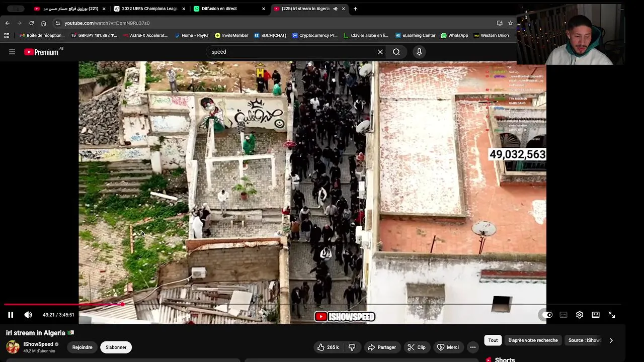Open the apps grid in bookmarks bar
Image resolution: width=644 pixels, height=362 pixels.
tap(7, 36)
